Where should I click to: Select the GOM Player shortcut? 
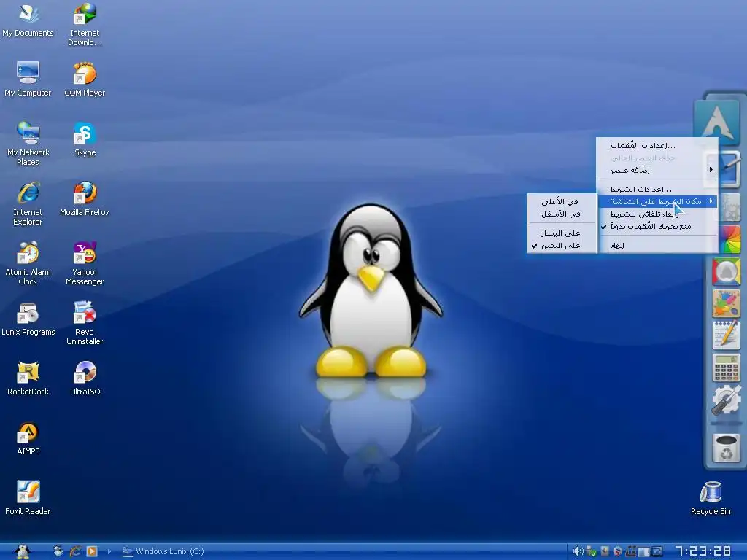click(x=85, y=79)
